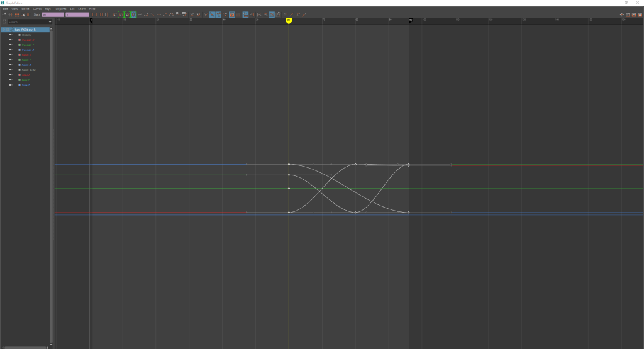Open the Search field dropdown arrow

click(50, 22)
